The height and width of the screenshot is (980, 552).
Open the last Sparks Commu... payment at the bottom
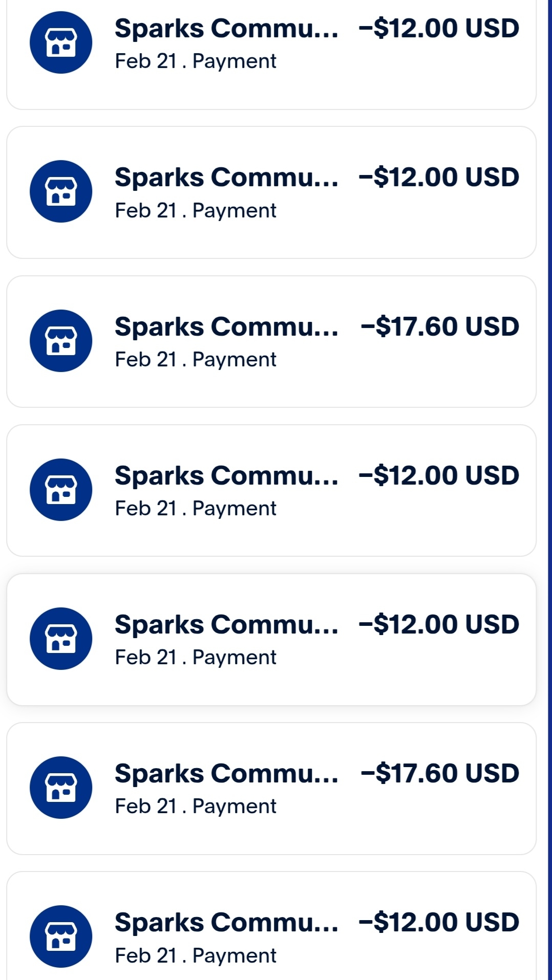pyautogui.click(x=226, y=923)
